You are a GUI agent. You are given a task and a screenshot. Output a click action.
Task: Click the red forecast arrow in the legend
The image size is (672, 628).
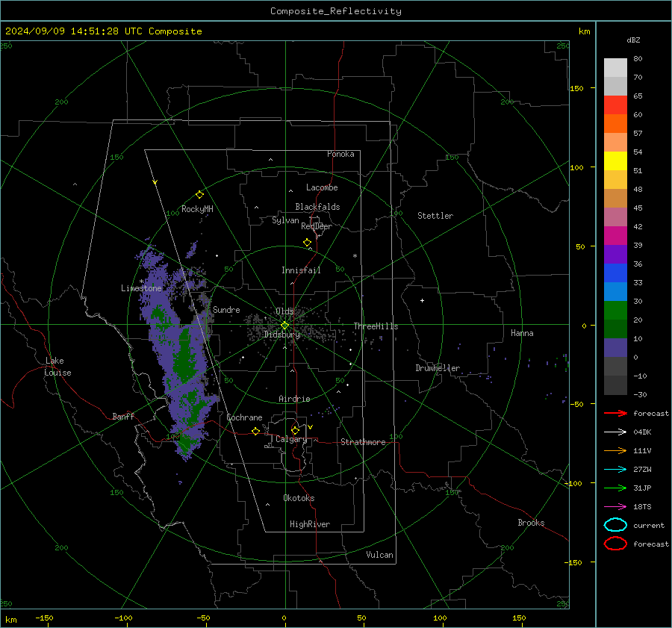point(615,413)
